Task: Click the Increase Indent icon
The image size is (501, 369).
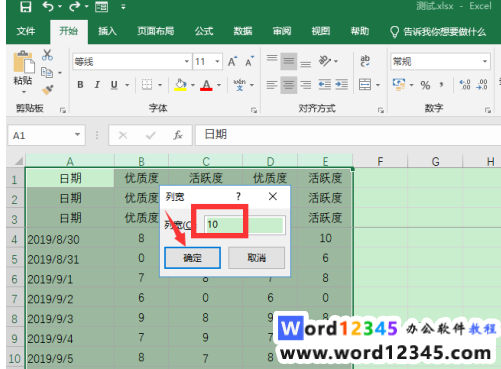Action: click(x=342, y=85)
